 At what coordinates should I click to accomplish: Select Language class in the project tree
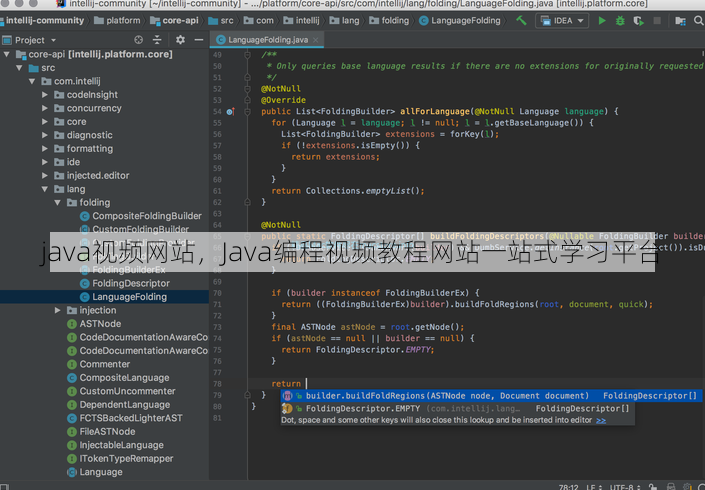pyautogui.click(x=95, y=472)
